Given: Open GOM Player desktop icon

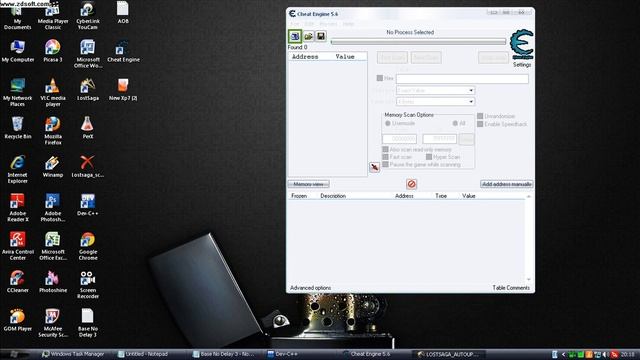Looking at the screenshot, I should [x=18, y=320].
